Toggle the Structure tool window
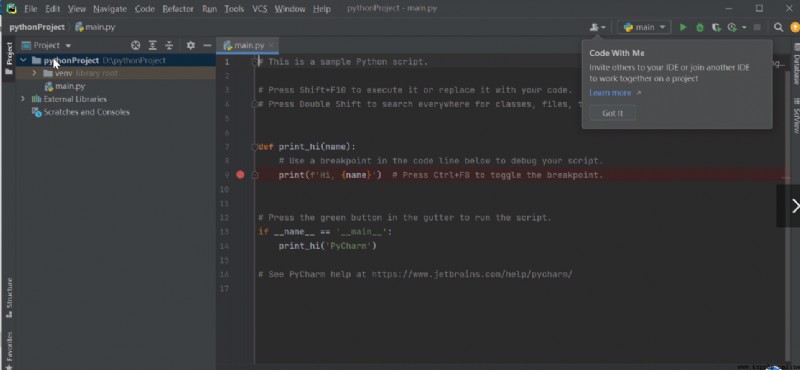The image size is (800, 370). tap(9, 299)
